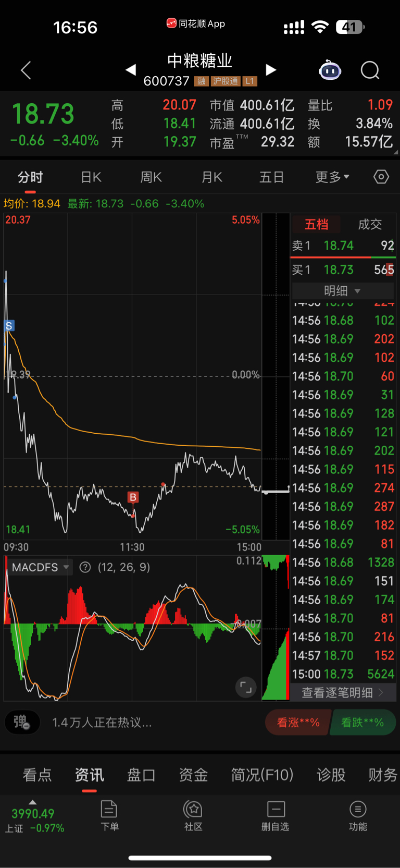Open 功能 functions menu icon

click(358, 815)
